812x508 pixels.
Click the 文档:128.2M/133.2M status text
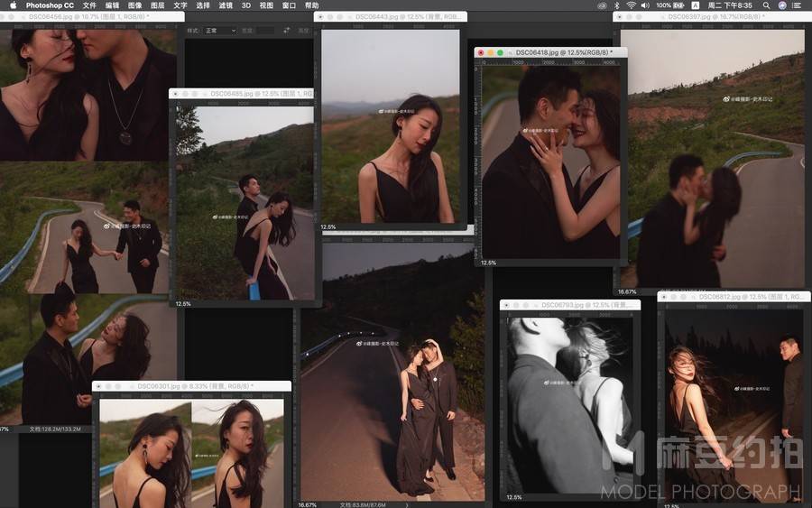55,429
